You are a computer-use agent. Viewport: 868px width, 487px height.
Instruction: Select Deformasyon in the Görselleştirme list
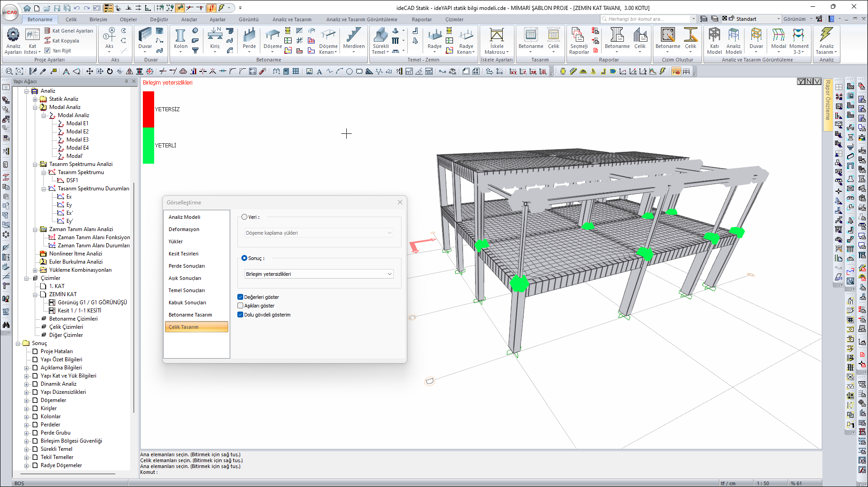point(184,229)
